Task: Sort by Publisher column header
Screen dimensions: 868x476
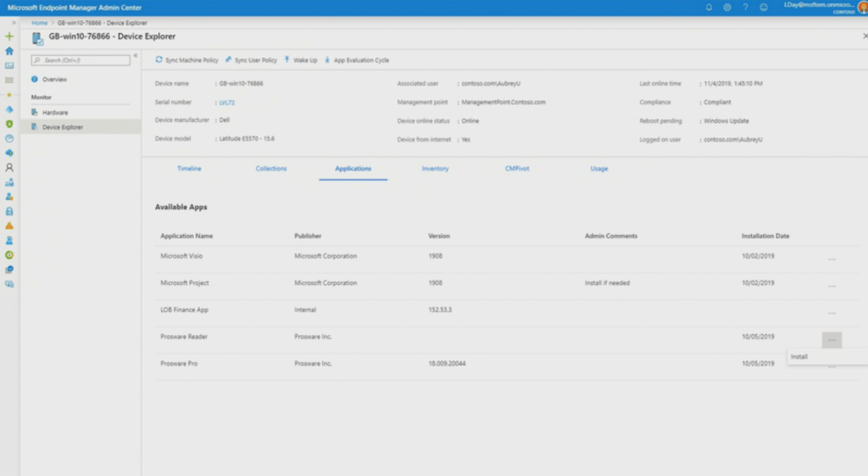Action: click(308, 236)
